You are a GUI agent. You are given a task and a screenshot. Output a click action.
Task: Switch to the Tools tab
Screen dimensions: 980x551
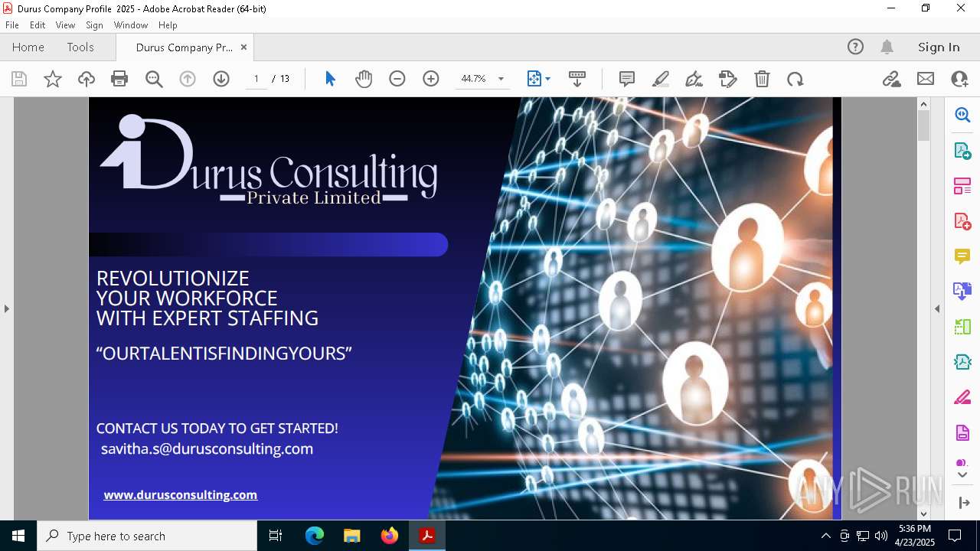tap(80, 47)
